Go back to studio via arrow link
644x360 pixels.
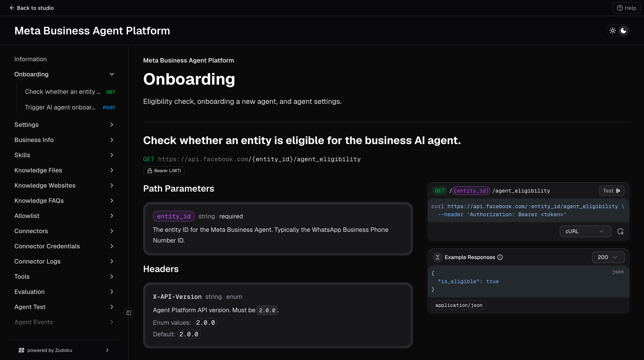[x=32, y=8]
